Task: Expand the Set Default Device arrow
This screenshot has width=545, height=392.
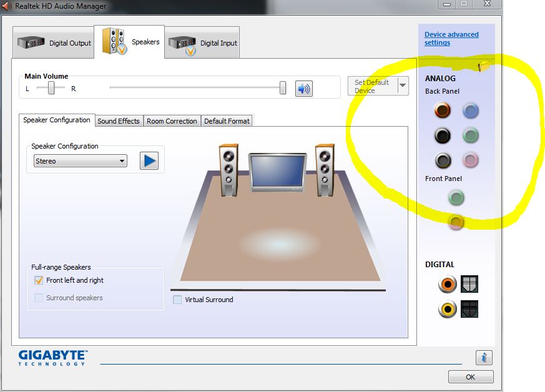Action: tap(403, 86)
